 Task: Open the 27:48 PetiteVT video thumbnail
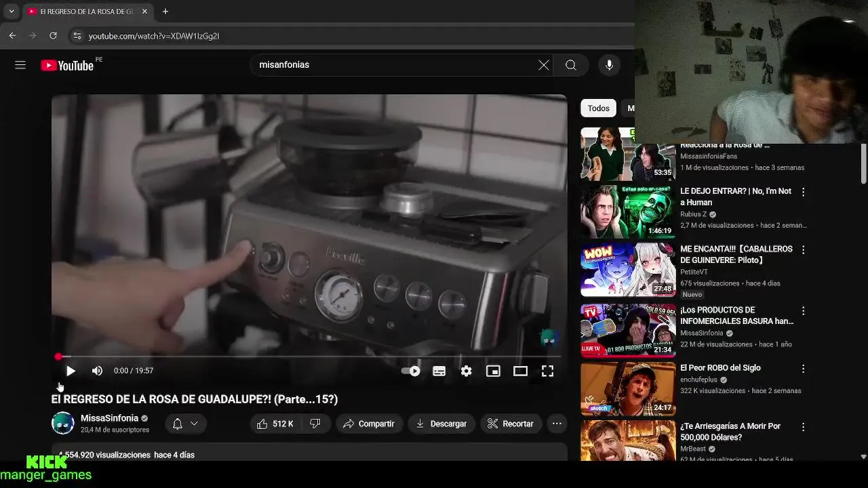click(628, 270)
